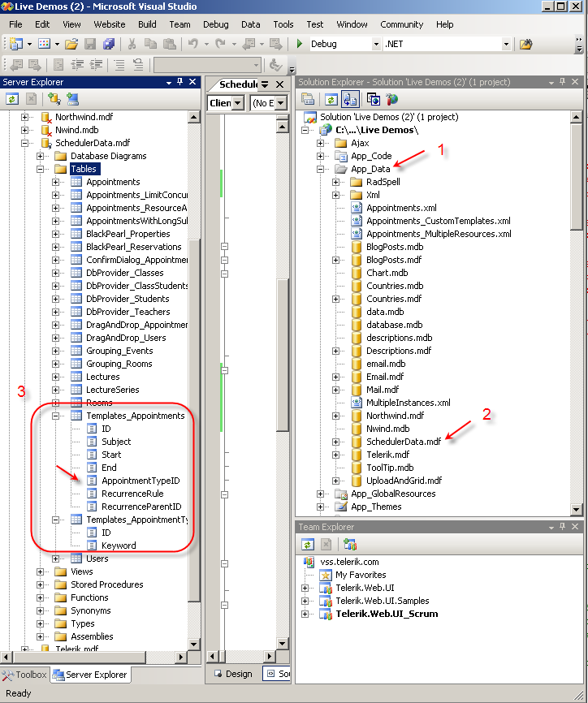The width and height of the screenshot is (588, 703).
Task: Start debugging with green play icon
Action: [x=300, y=44]
